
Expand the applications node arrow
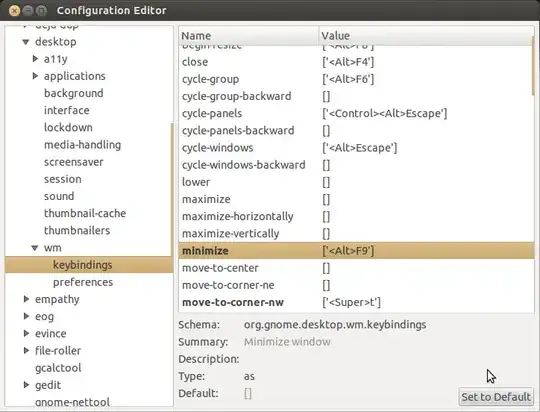point(35,76)
